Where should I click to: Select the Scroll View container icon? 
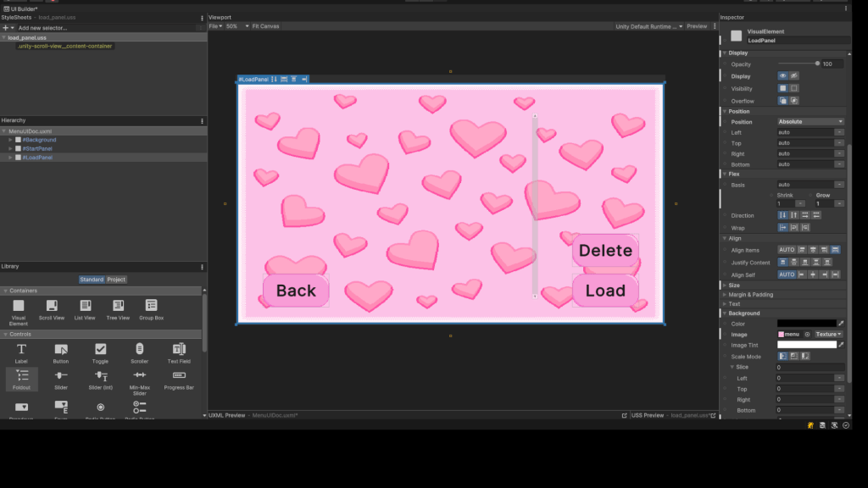pos(52,306)
